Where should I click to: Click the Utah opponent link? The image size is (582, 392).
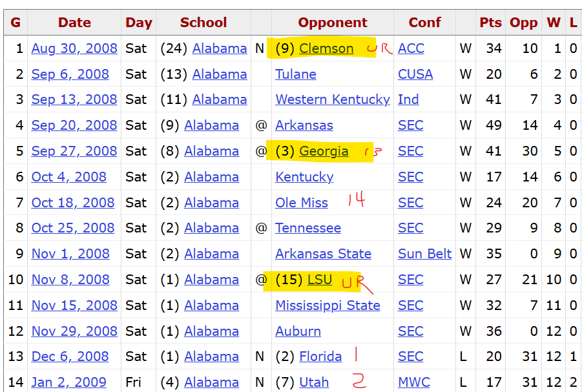point(314,382)
